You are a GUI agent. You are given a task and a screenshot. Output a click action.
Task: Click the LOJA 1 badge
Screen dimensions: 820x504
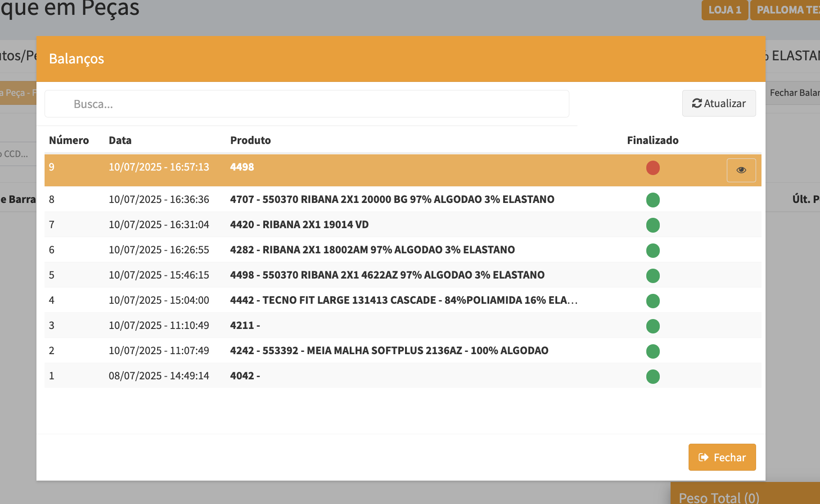724,10
